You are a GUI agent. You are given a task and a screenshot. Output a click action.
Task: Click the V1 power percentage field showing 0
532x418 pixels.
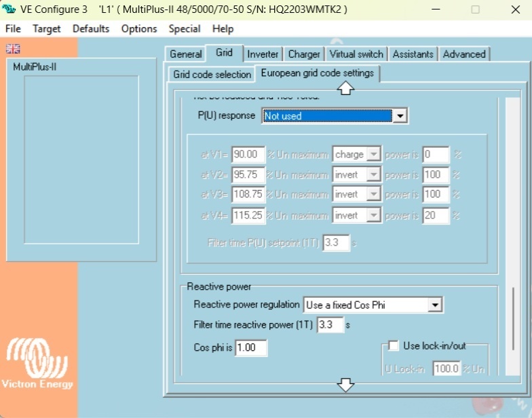[x=436, y=155]
